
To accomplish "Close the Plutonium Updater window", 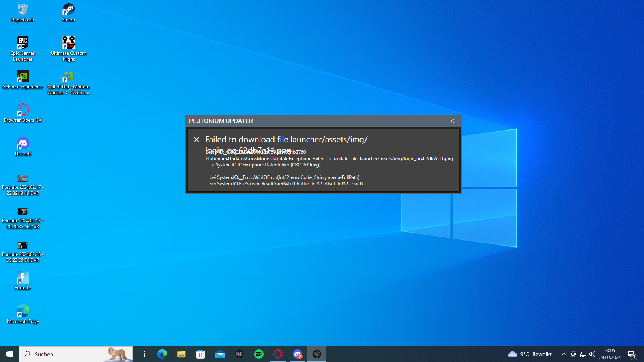I will click(452, 121).
